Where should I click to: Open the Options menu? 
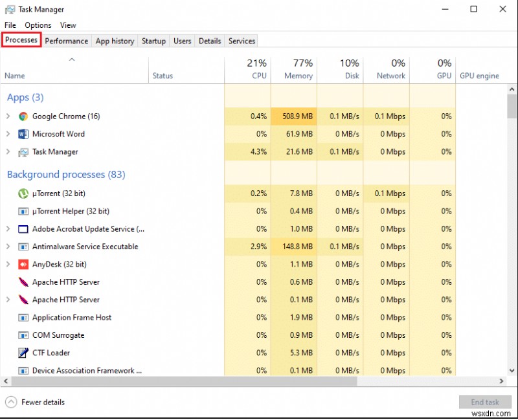(x=38, y=25)
